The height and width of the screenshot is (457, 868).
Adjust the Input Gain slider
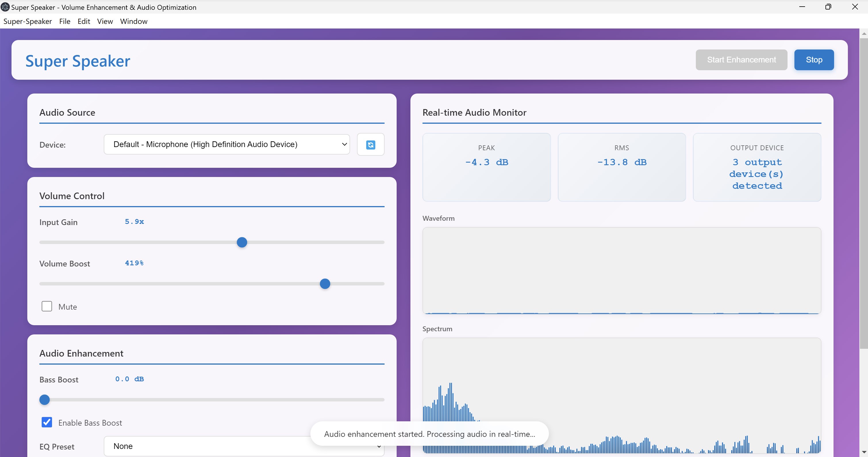tap(242, 242)
